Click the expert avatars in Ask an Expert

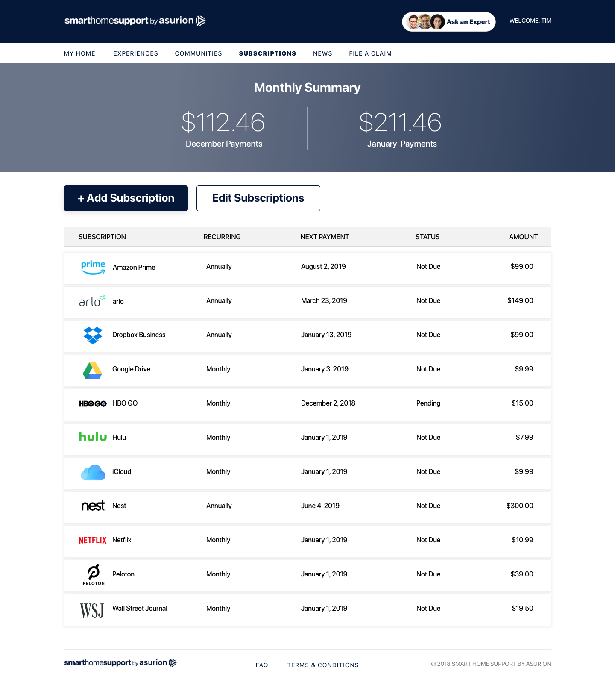(x=425, y=22)
